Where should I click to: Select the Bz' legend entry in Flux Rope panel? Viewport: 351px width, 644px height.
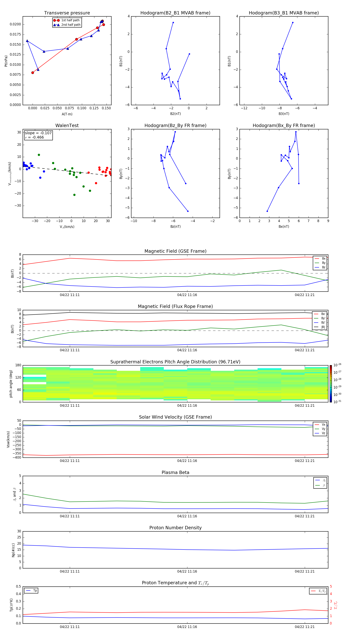(x=320, y=323)
